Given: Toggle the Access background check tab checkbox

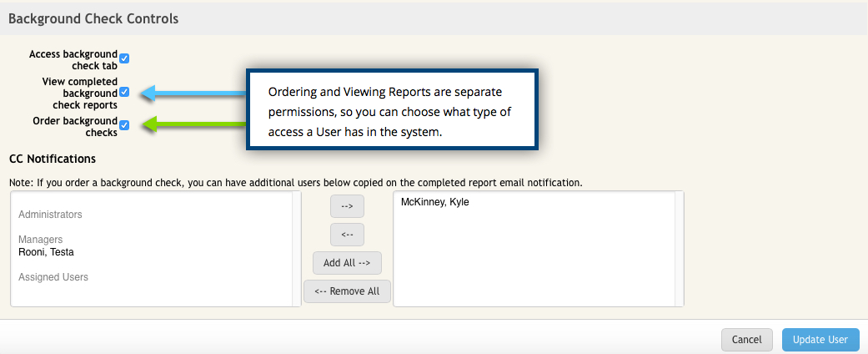Looking at the screenshot, I should click(124, 58).
